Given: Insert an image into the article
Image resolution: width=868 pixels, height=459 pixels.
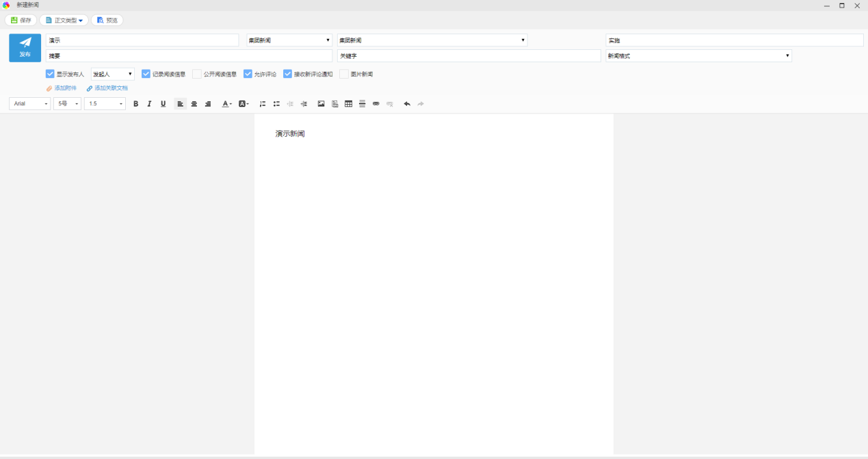Looking at the screenshot, I should (x=321, y=104).
